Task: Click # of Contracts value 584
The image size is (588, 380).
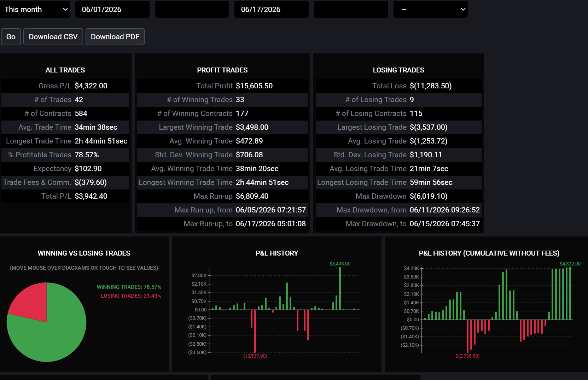Action: click(x=81, y=113)
